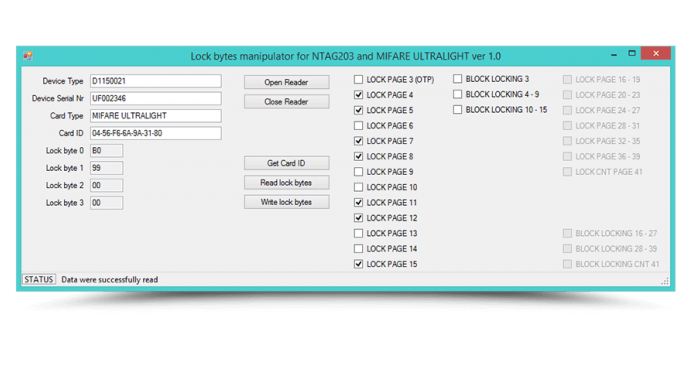
Task: Click the Device Serial Nr field
Action: 156,99
